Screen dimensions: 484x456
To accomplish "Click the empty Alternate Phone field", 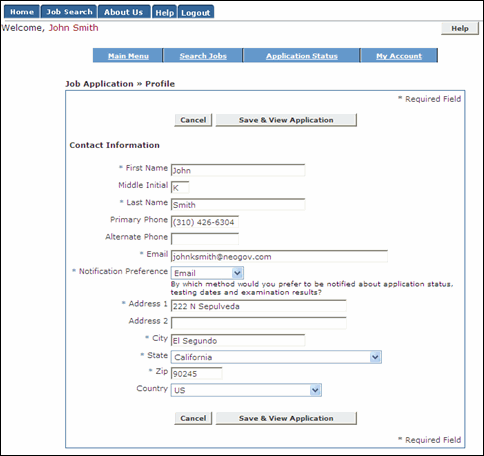I will (205, 239).
